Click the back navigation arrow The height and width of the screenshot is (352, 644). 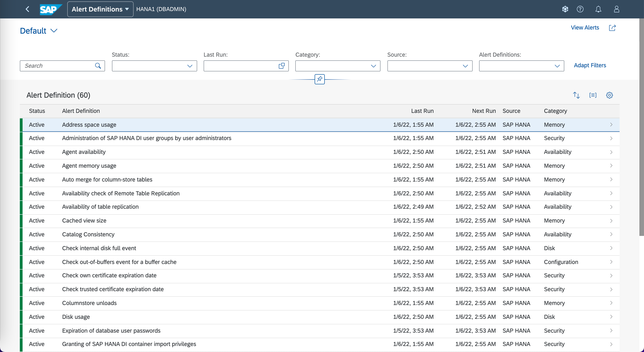coord(27,9)
